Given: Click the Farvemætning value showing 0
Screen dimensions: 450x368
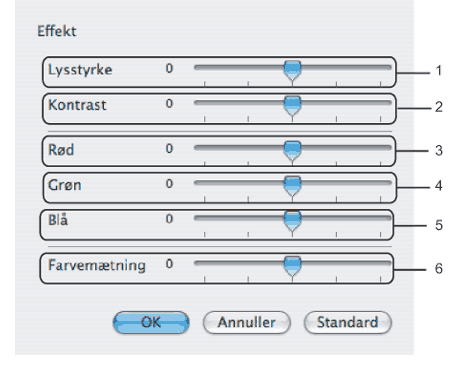Looking at the screenshot, I should [x=169, y=264].
